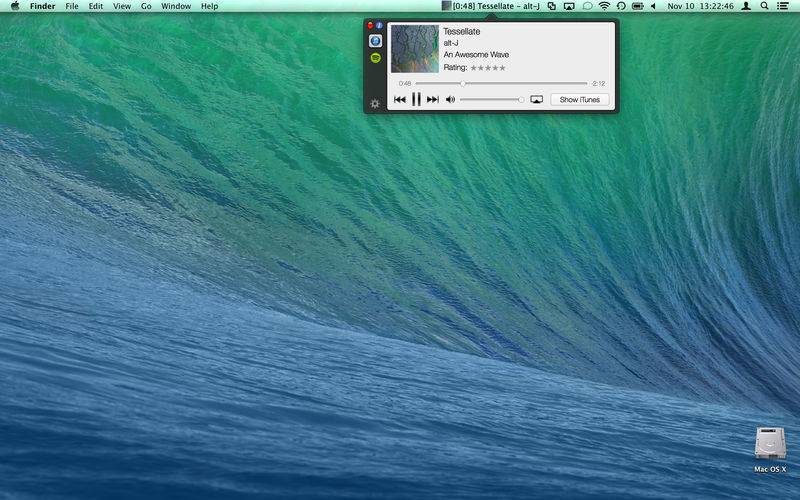
Task: Open the Go menu in menu bar
Action: pyautogui.click(x=146, y=6)
